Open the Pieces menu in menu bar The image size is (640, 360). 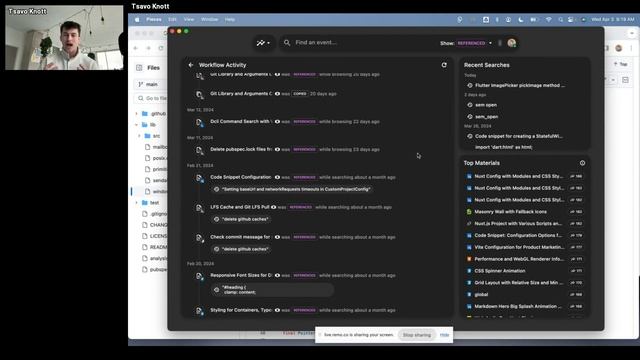154,19
